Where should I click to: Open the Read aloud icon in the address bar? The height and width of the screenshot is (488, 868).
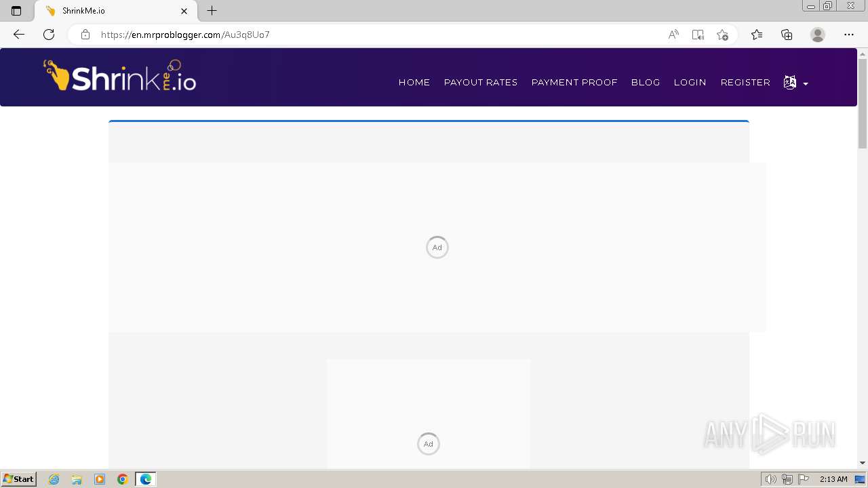pyautogui.click(x=673, y=35)
